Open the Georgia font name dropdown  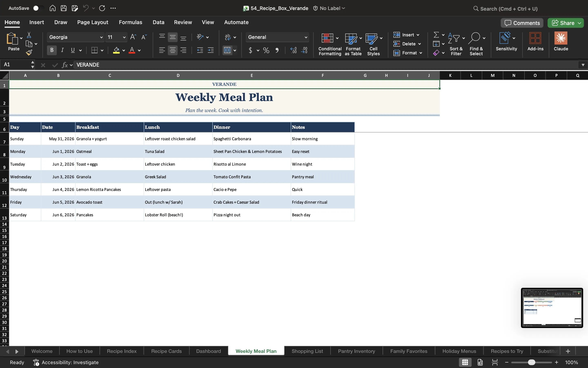[x=101, y=37]
